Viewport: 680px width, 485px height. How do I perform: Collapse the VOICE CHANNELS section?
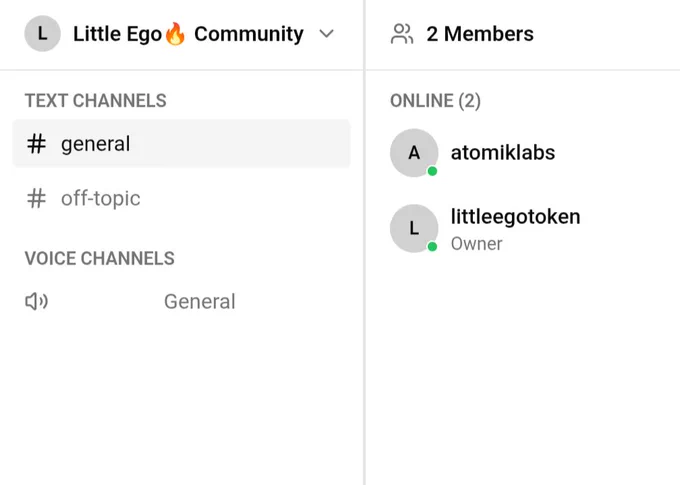tap(99, 259)
